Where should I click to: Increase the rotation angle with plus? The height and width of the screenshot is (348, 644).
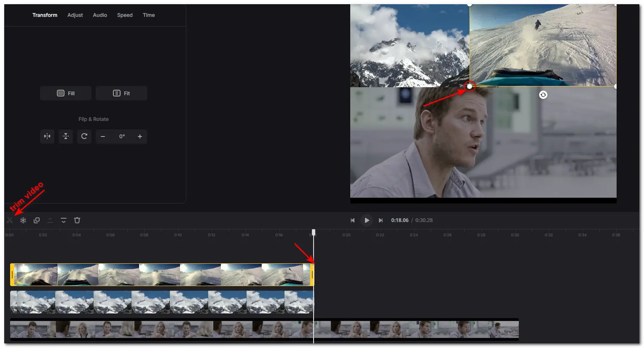coord(140,137)
